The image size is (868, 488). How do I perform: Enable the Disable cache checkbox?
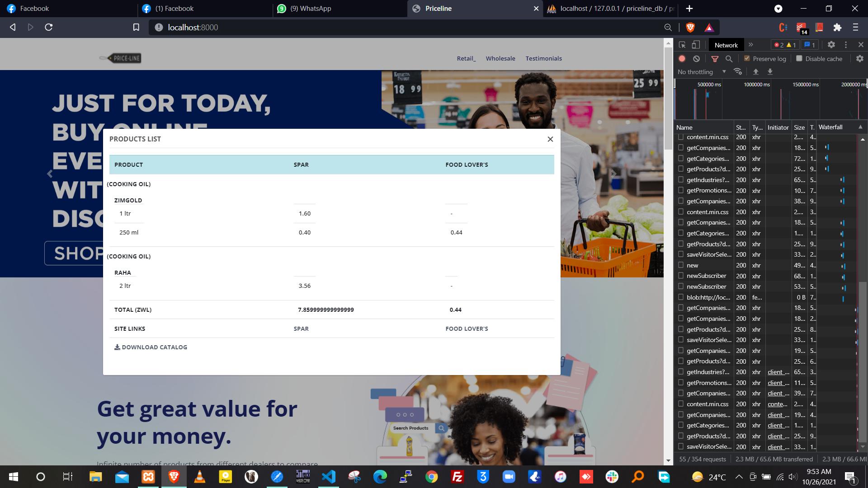click(799, 58)
